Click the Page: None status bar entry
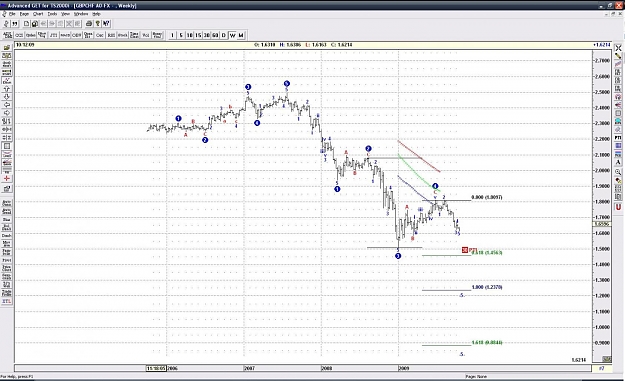This screenshot has height=381, width=625. 476,376
